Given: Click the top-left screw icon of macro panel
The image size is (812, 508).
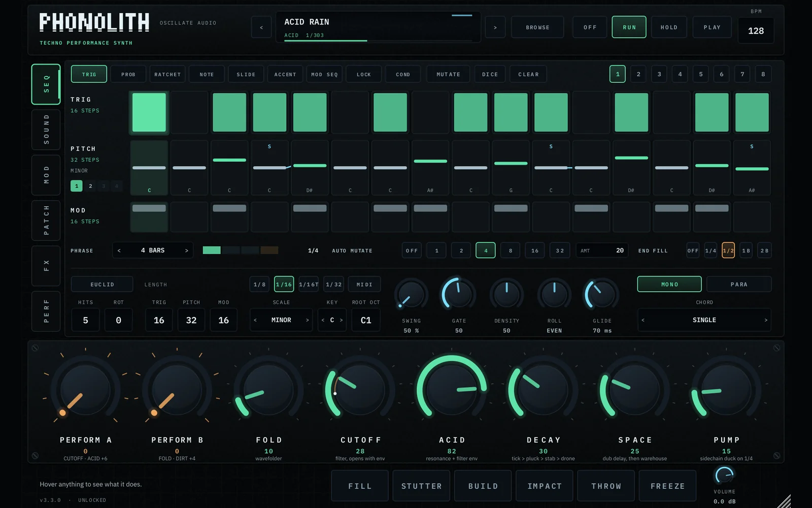Looking at the screenshot, I should [35, 348].
